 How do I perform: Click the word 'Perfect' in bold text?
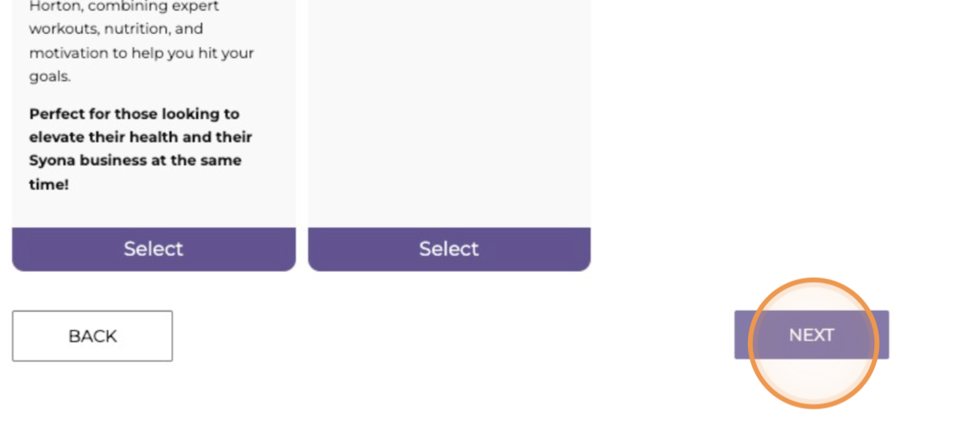pyautogui.click(x=59, y=113)
